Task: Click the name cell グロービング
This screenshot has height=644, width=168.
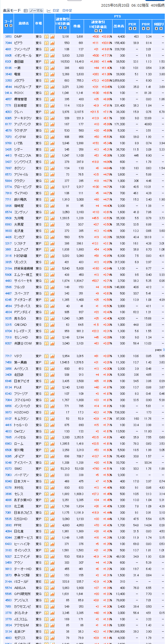Action: (24, 187)
